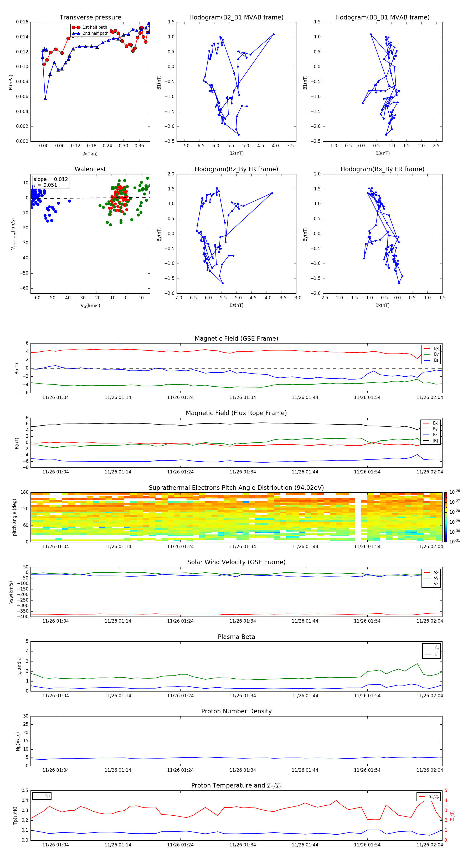Select the "slope = 0.012" annotation
The image size is (473, 868).
50,179
